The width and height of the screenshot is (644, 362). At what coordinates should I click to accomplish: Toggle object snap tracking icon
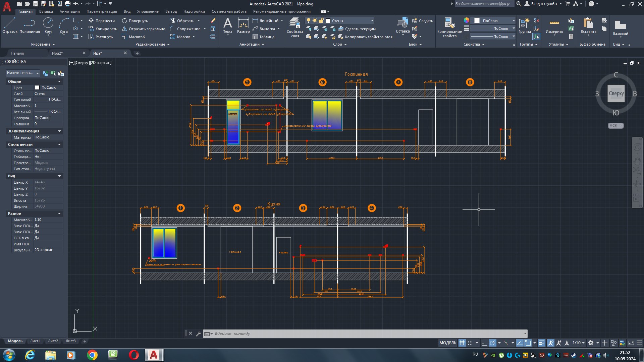pos(520,343)
